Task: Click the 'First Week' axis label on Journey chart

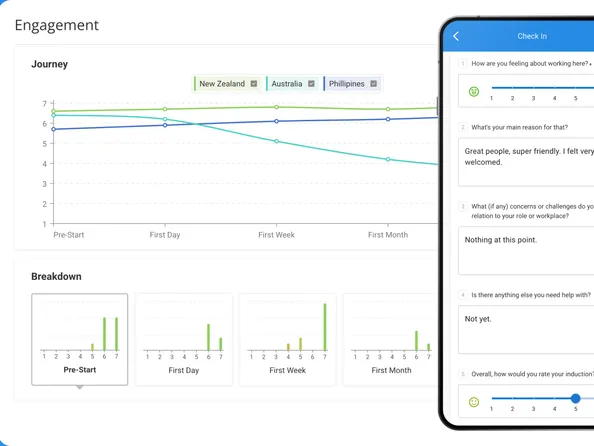Action: tap(277, 235)
